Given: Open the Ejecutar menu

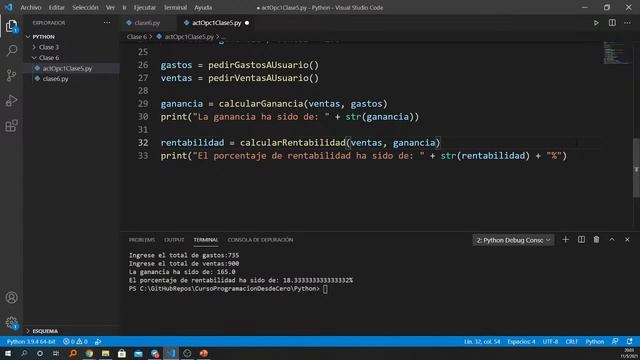Looking at the screenshot, I should [x=144, y=7].
